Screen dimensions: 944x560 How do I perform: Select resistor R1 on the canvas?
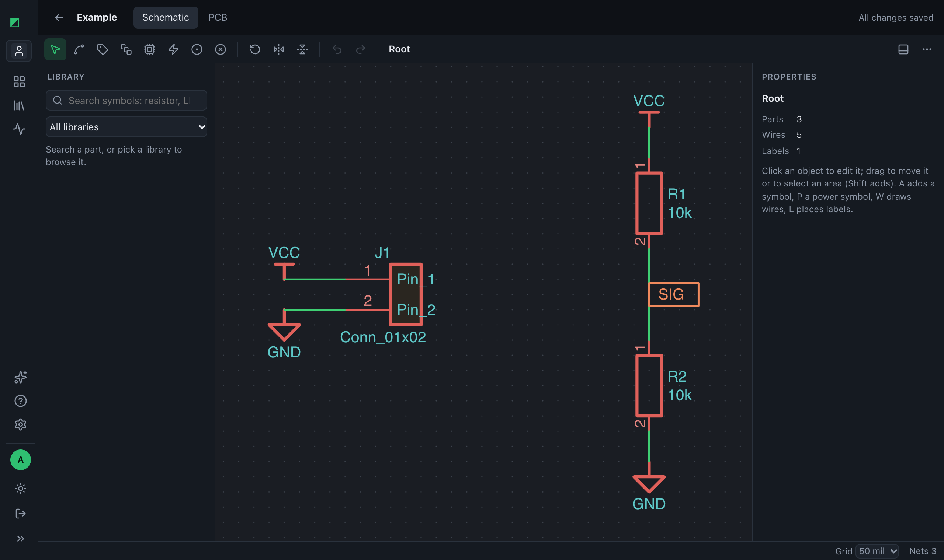pyautogui.click(x=649, y=204)
